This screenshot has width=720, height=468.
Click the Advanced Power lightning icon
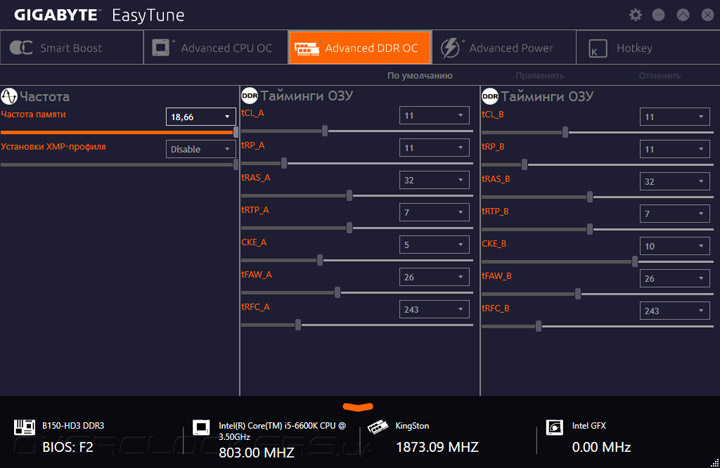coord(450,48)
